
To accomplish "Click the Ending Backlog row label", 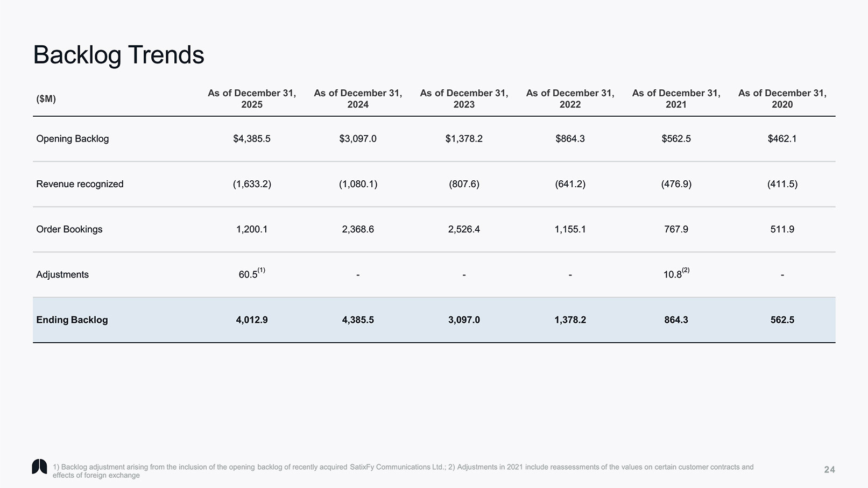I will (x=72, y=320).
